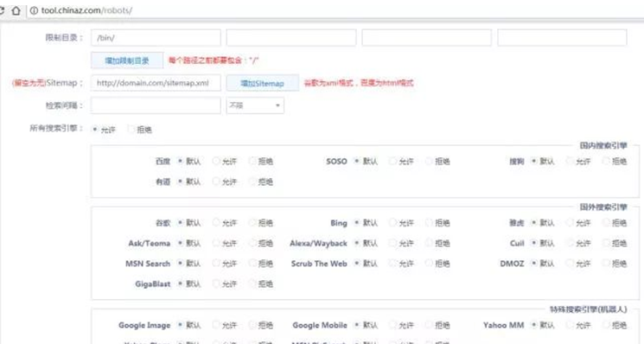Screen dimensions: 644x344
Task: Set Google Image to 默认
Action: [180, 325]
